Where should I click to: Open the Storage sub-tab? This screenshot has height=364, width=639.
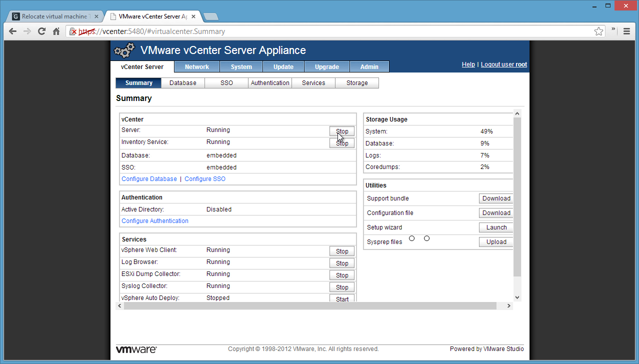point(357,83)
